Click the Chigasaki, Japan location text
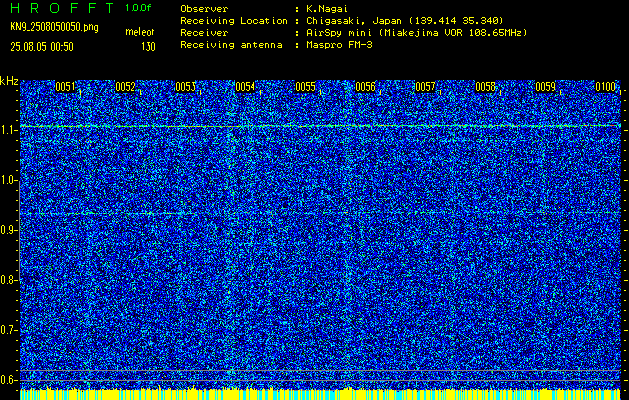The width and height of the screenshot is (629, 400). click(x=405, y=21)
